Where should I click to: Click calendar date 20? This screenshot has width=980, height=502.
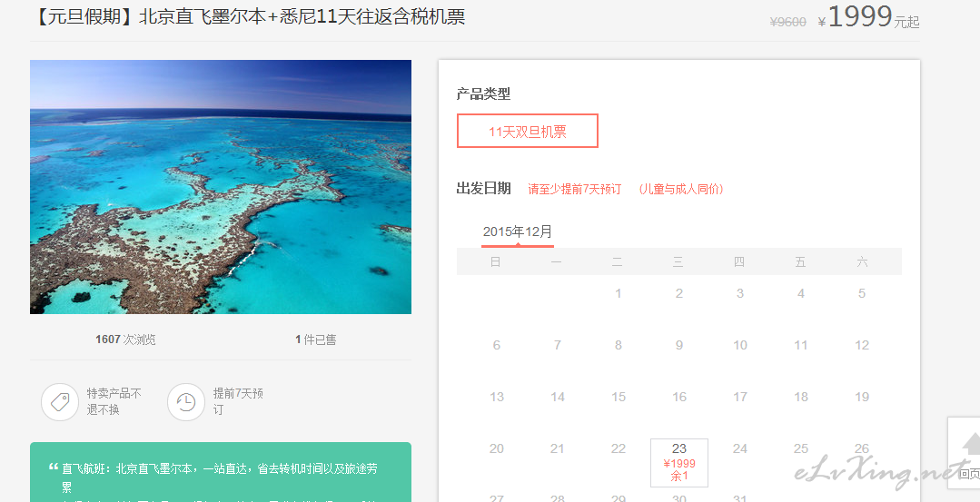(496, 449)
